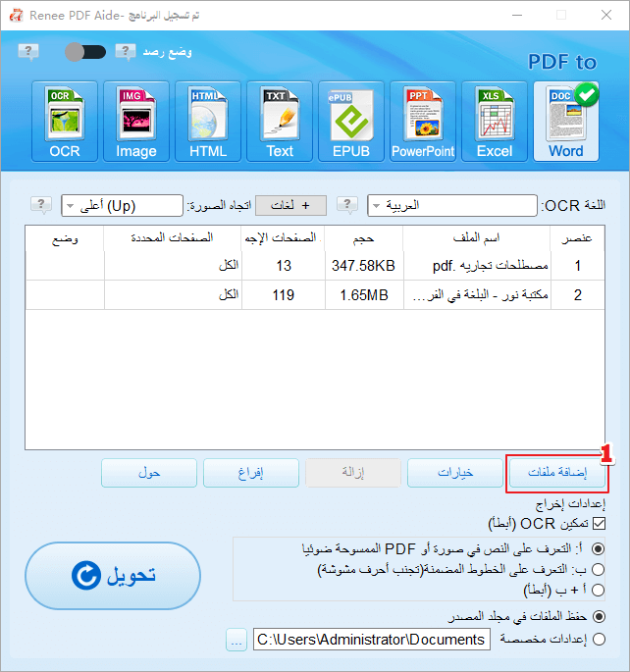Viewport: 630px width, 672px height.
Task: Click the وضع column header
Action: [65, 237]
